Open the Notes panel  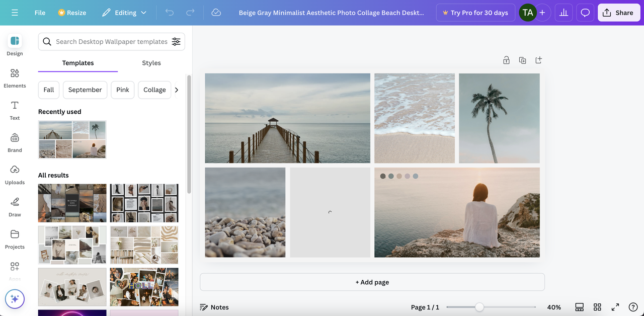click(x=214, y=307)
